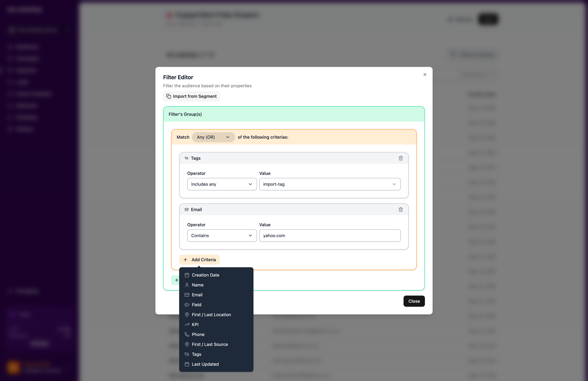Click the Field icon in criteria menu
Image resolution: width=588 pixels, height=381 pixels.
(187, 305)
